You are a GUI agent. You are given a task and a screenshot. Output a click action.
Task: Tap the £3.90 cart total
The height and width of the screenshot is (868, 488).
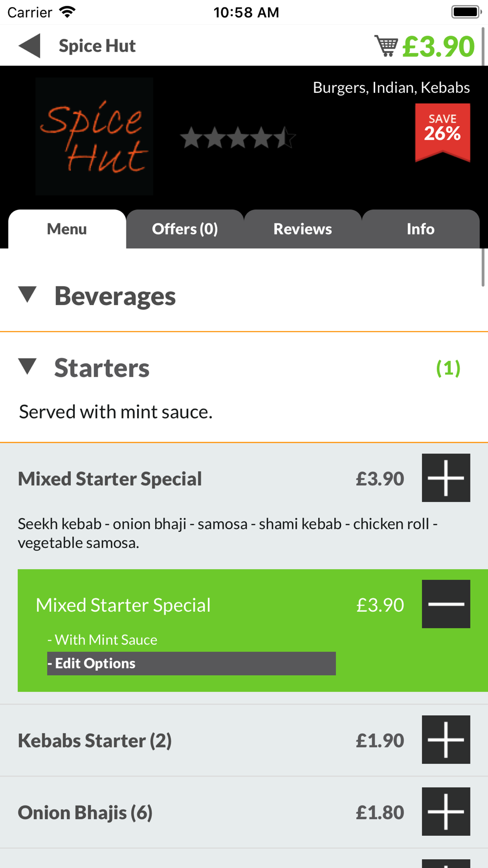click(438, 46)
